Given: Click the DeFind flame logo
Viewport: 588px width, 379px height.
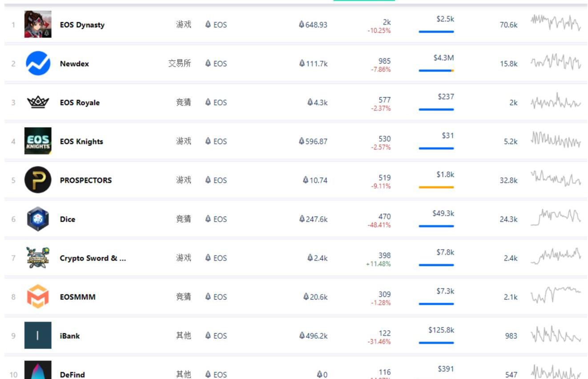Looking at the screenshot, I should (38, 370).
